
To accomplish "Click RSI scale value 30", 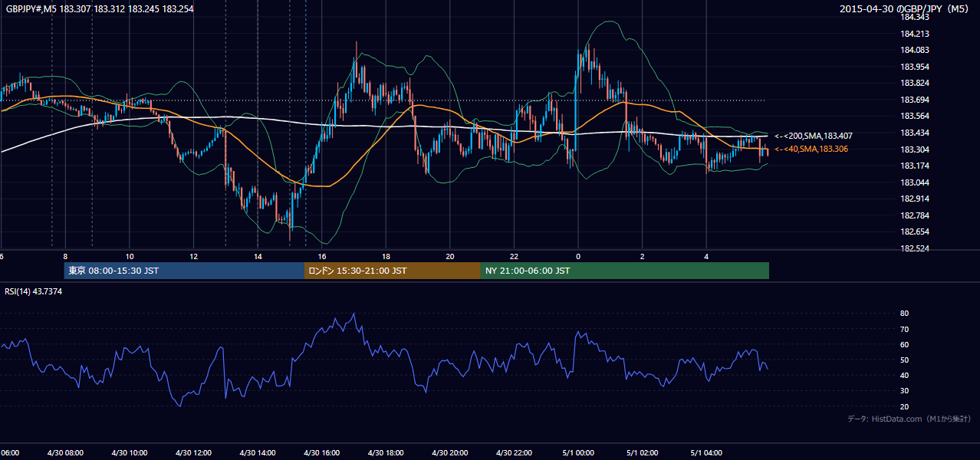I will [904, 391].
